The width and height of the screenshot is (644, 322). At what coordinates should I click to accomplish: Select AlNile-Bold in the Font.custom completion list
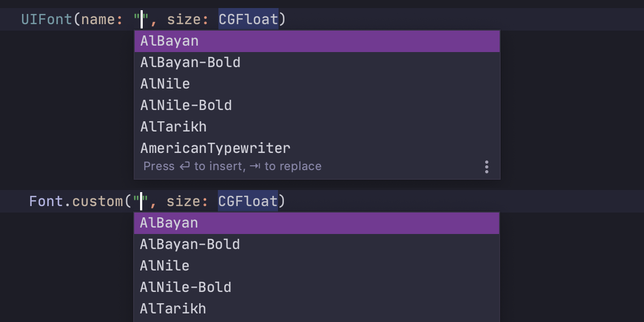[x=186, y=288]
